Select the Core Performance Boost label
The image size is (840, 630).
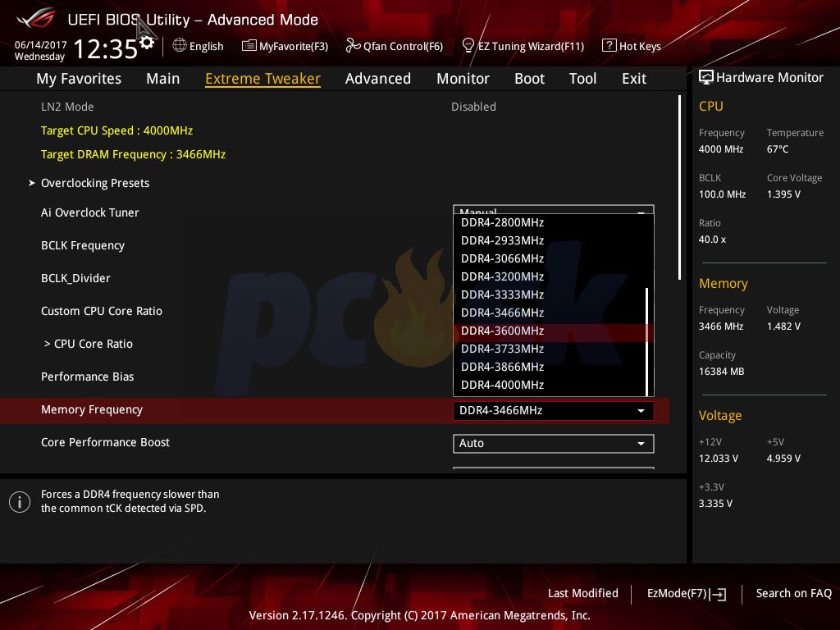pyautogui.click(x=105, y=442)
